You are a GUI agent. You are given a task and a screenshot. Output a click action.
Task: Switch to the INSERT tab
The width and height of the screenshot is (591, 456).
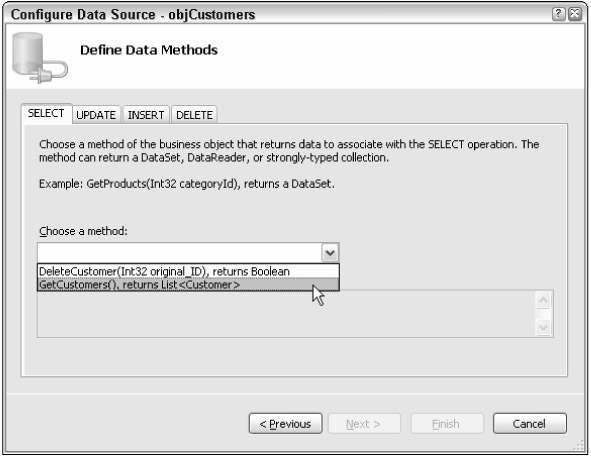[x=146, y=115]
